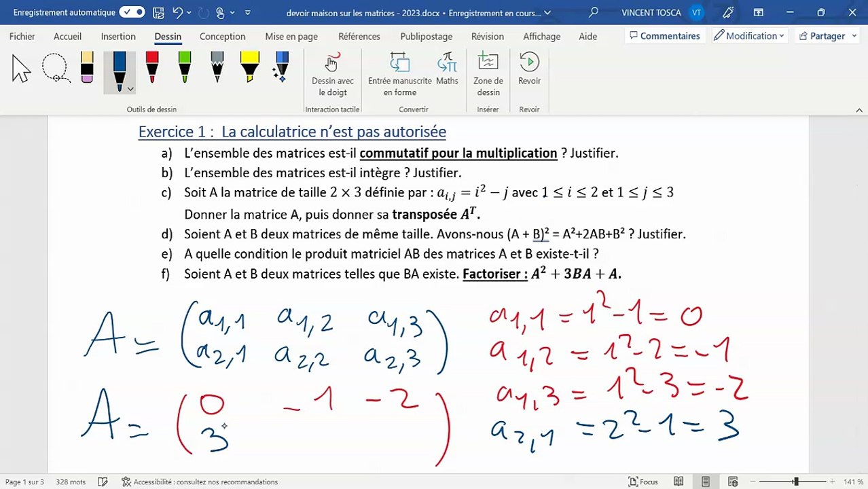
Task: Open the 141 % zoom dialog
Action: (853, 482)
